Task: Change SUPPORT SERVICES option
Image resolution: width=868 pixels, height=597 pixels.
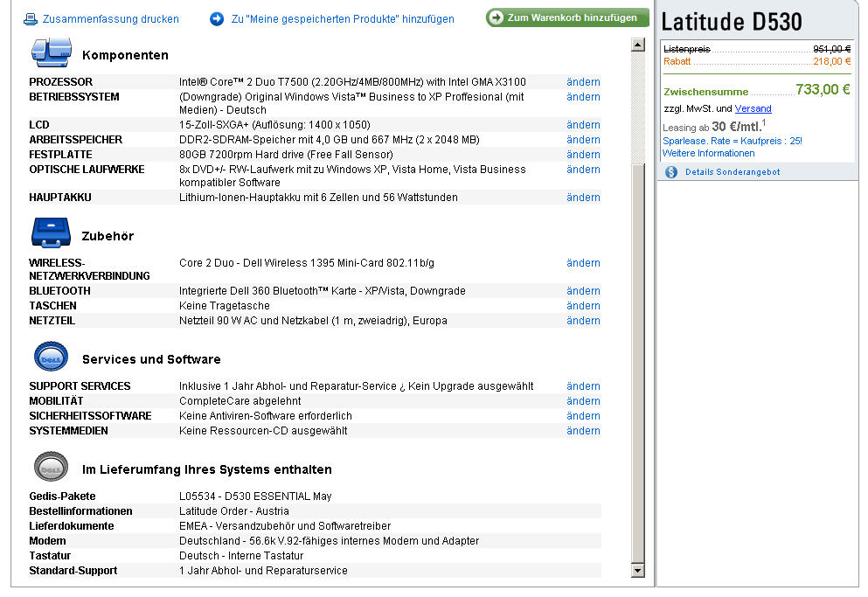Action: point(583,386)
